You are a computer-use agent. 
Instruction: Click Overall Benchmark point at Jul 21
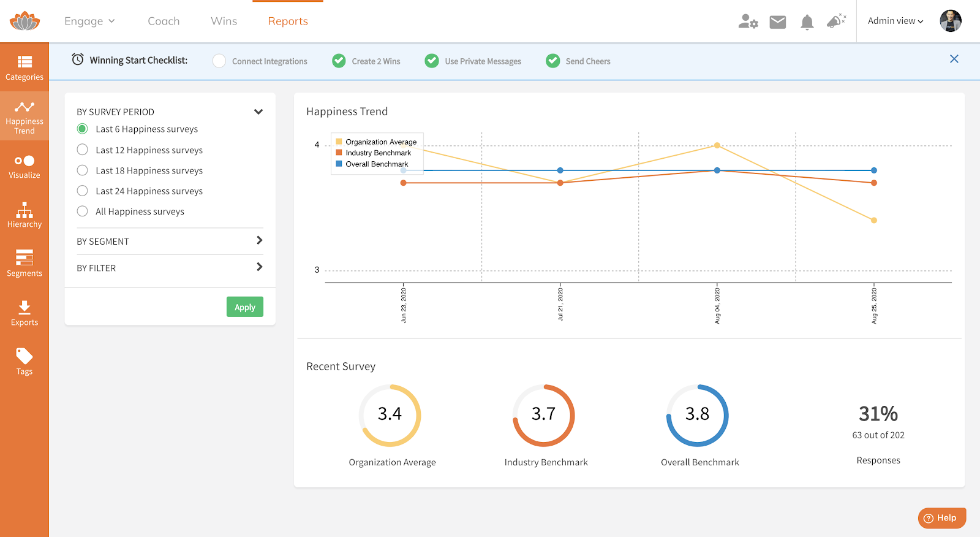(560, 170)
